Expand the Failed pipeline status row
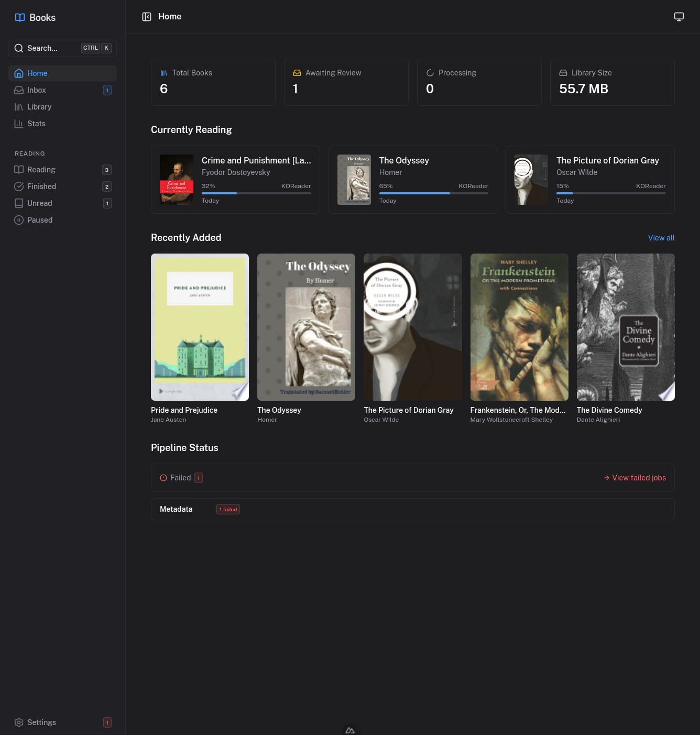 pyautogui.click(x=181, y=478)
